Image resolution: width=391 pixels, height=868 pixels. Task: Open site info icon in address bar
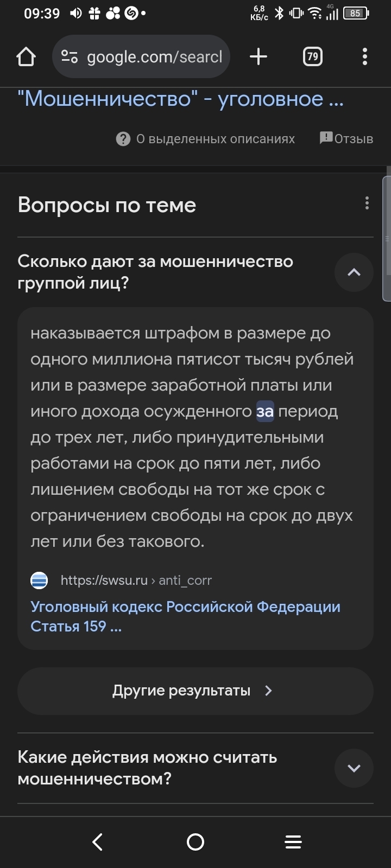tap(70, 56)
